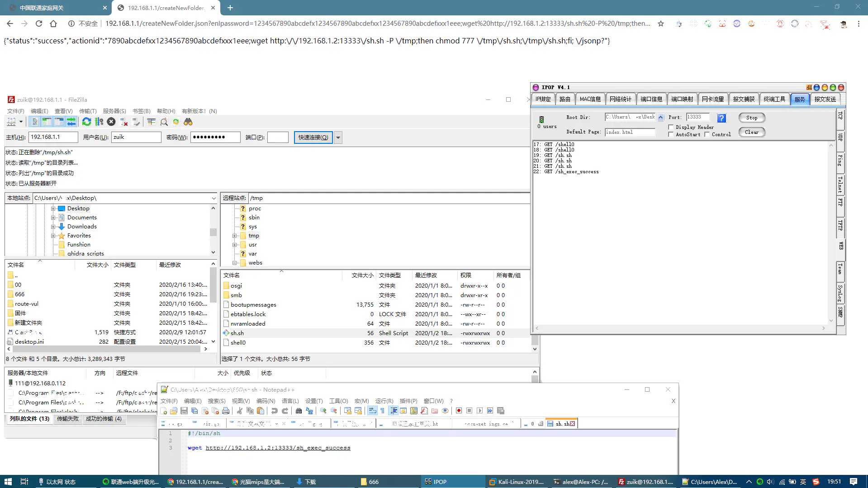Cancel the current FileZilla operation
Viewport: 868px width, 488px height.
point(111,122)
